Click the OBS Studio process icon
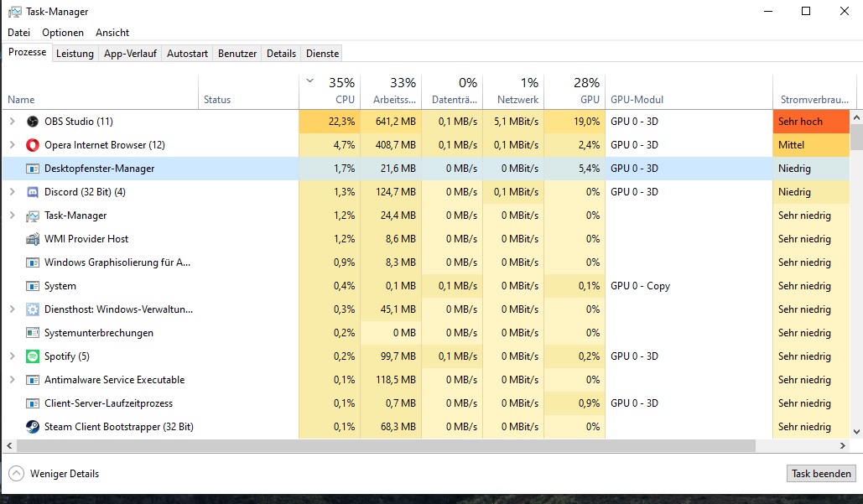863x504 pixels. 33,122
